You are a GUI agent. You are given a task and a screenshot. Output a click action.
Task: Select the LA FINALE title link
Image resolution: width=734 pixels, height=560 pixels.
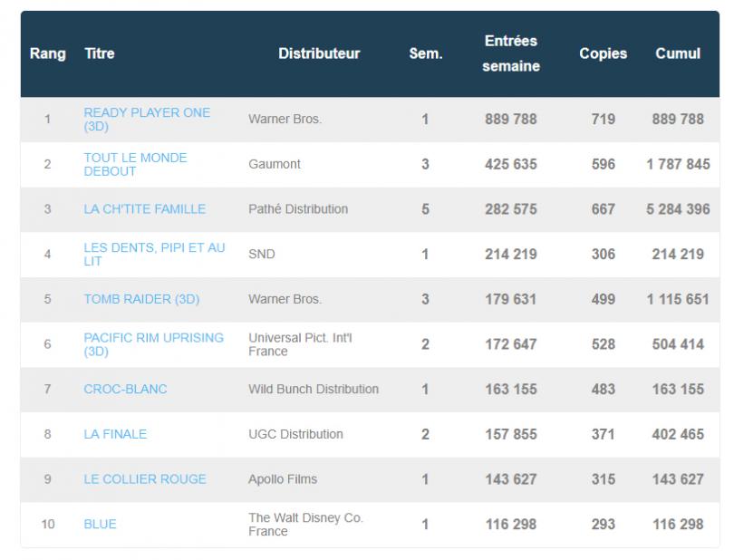(115, 434)
